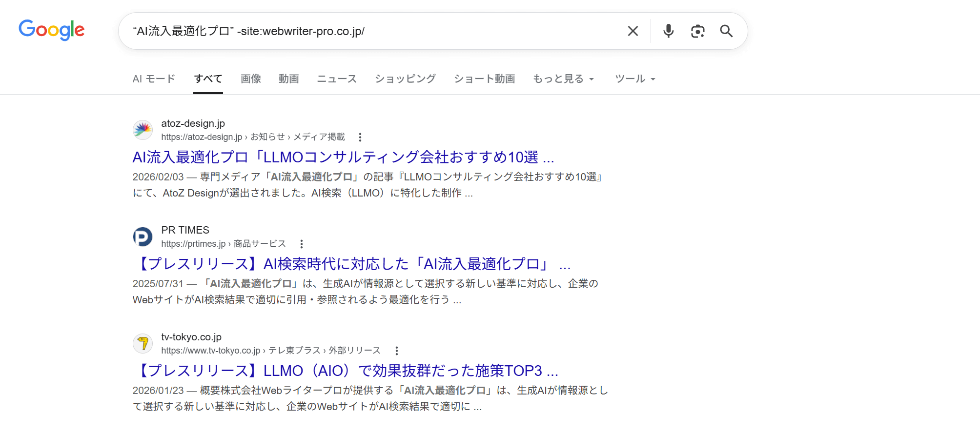Viewport: 980px width, 433px height.
Task: Click the PR TIMES favicon
Action: click(143, 236)
